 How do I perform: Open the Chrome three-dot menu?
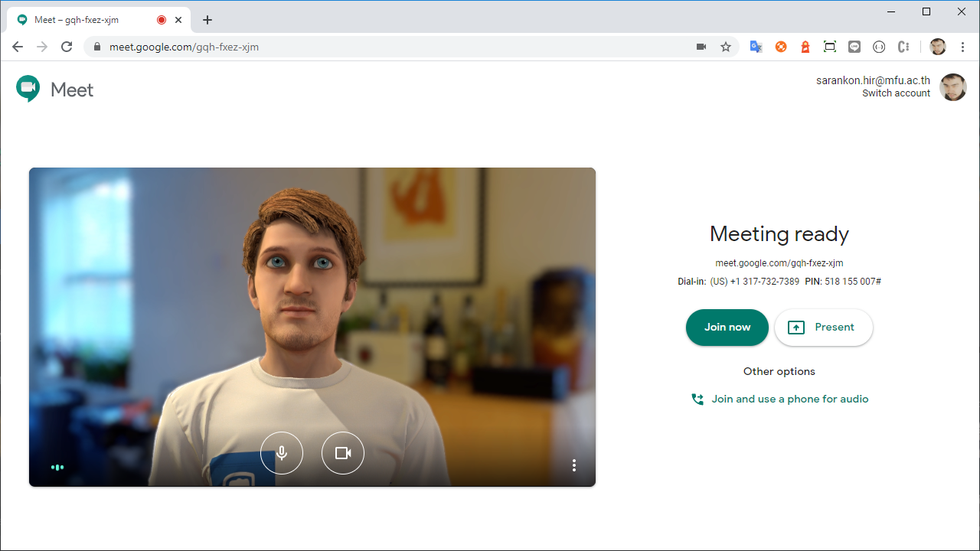click(x=962, y=47)
